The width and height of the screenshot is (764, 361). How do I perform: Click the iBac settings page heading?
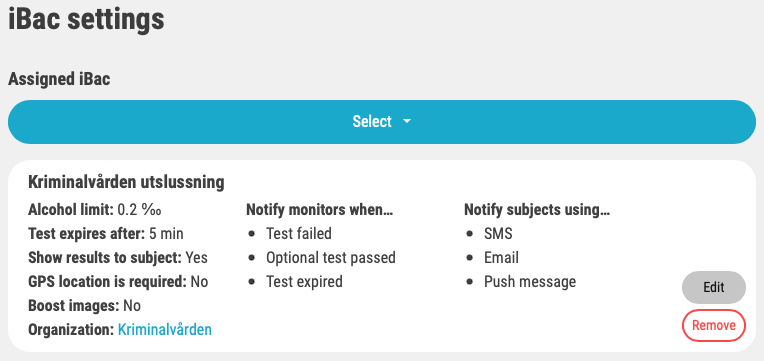pyautogui.click(x=86, y=19)
